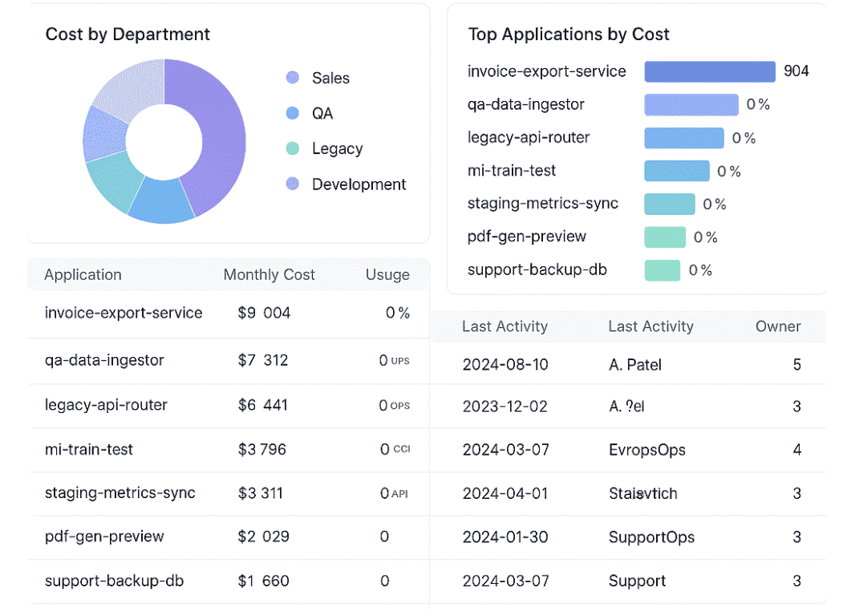Sort by the Usage column
The image size is (847, 616).
pos(387,274)
